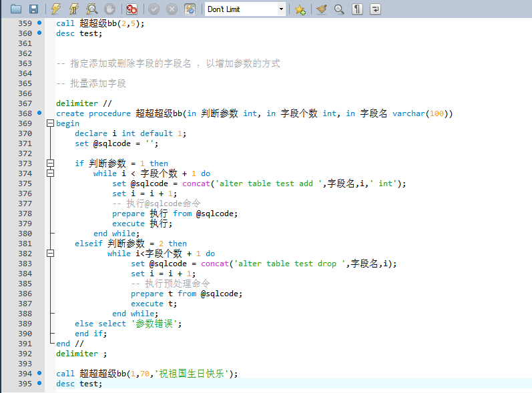Click the limit rows dropdown arrow
The image size is (532, 393).
pyautogui.click(x=281, y=9)
